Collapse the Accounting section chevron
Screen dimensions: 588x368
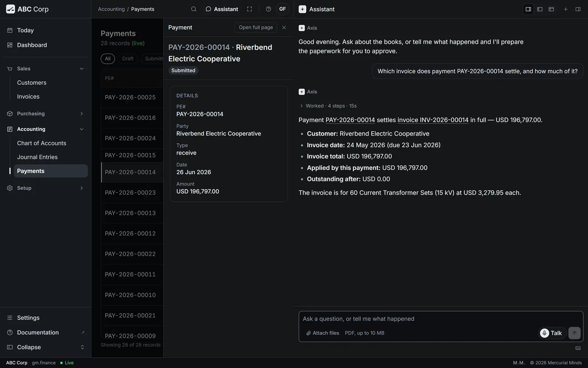point(82,129)
